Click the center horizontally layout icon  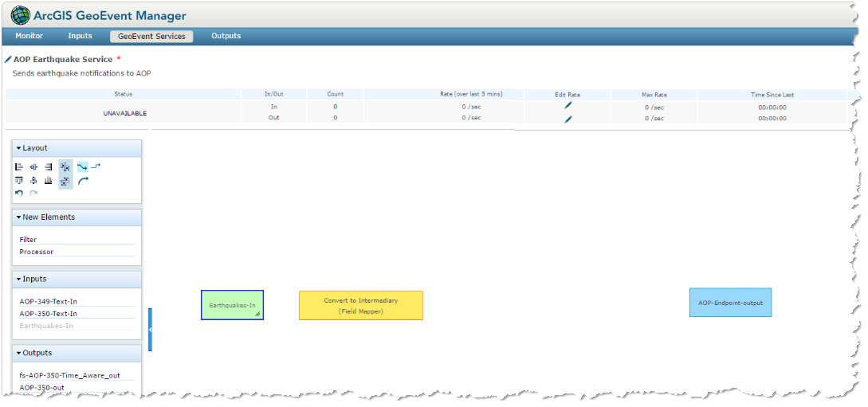[x=33, y=167]
